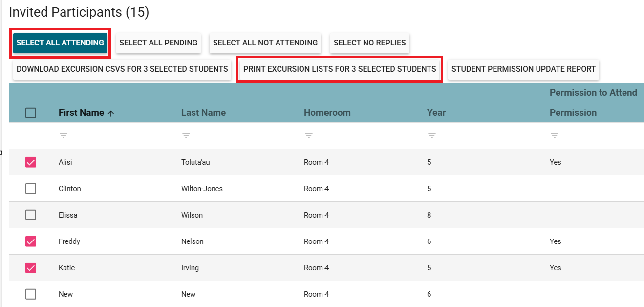Click the Homeroom column filter icon
This screenshot has height=307, width=644.
coord(309,136)
